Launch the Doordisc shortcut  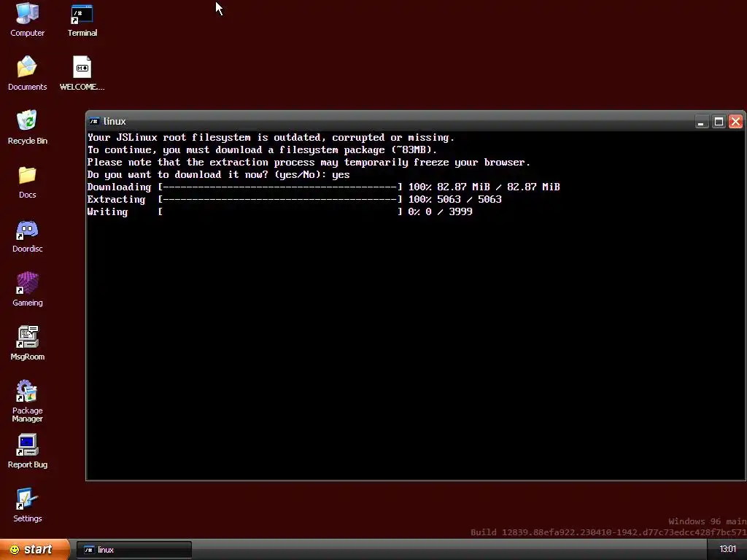[x=27, y=236]
